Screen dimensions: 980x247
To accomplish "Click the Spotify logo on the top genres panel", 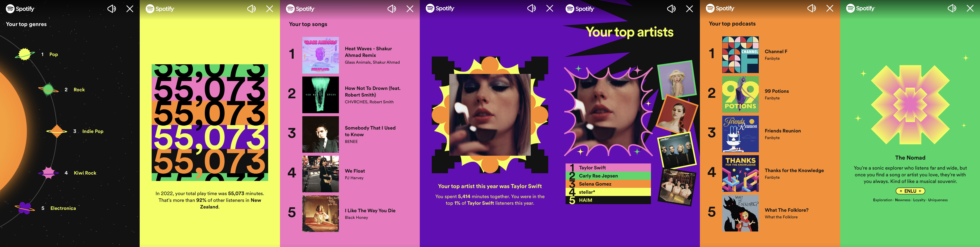I will (20, 9).
